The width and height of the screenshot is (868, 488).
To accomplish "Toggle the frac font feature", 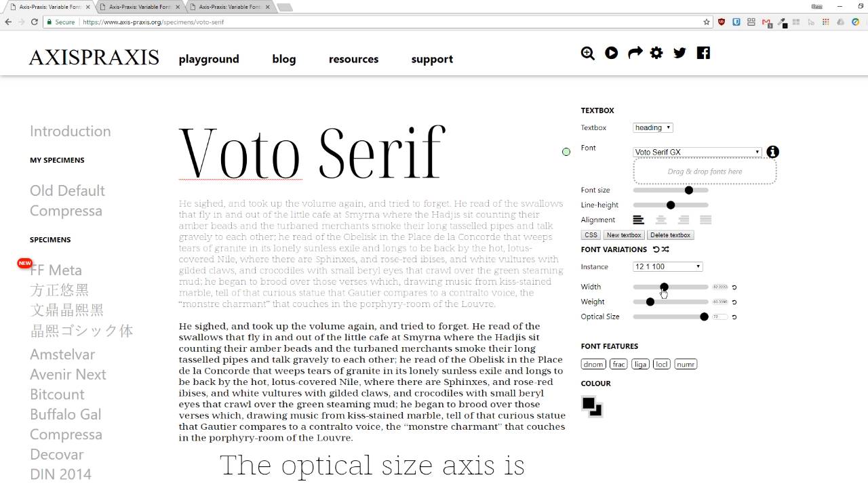I will [618, 364].
